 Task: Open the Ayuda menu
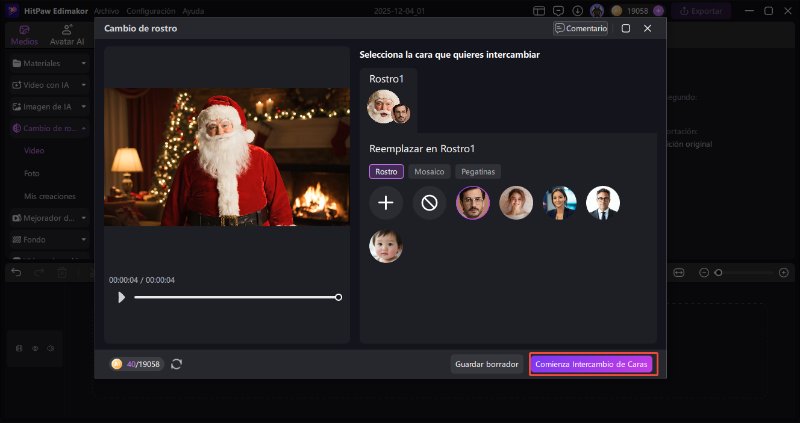click(x=193, y=11)
